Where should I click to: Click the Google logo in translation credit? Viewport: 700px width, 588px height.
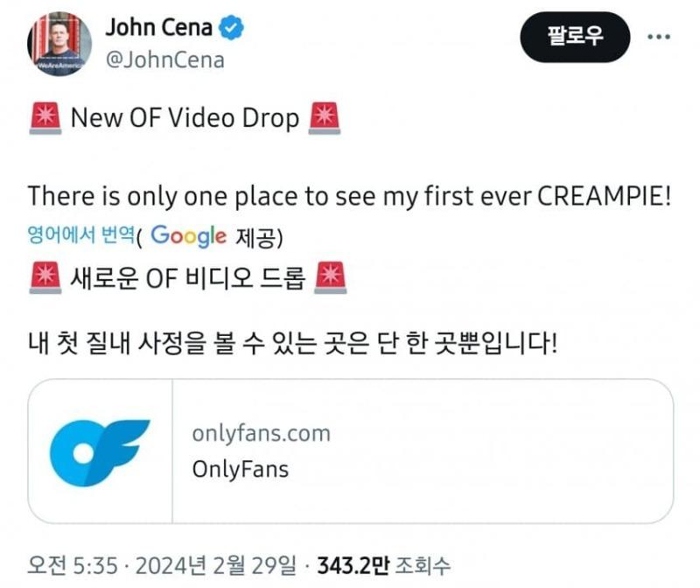pos(188,236)
